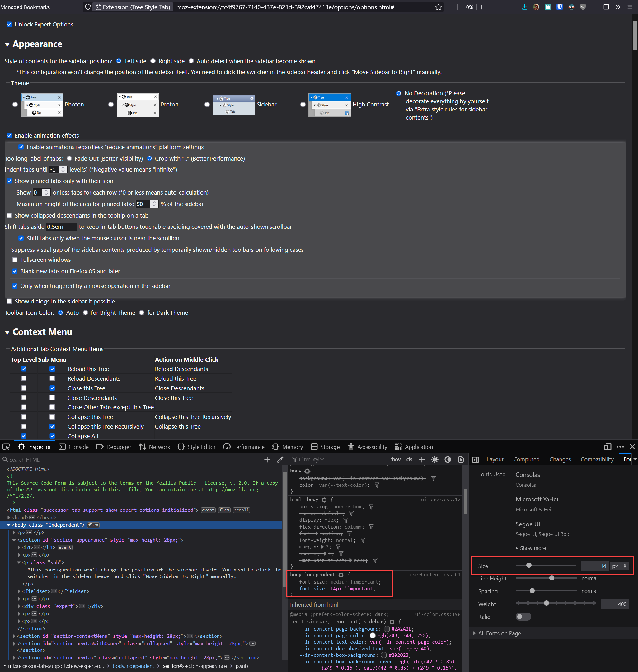Toggle light color scheme simulation sun icon

point(435,459)
